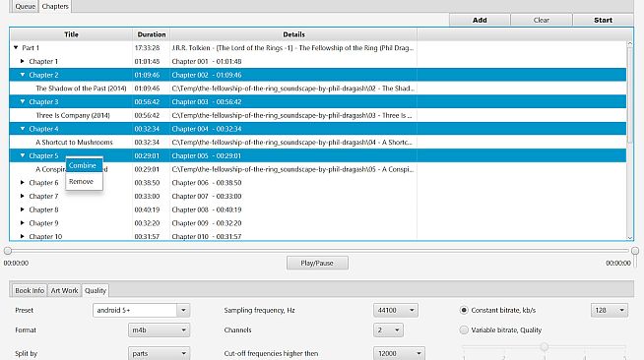
Task: Expand Chapter 6 row arrow
Action: 23,183
